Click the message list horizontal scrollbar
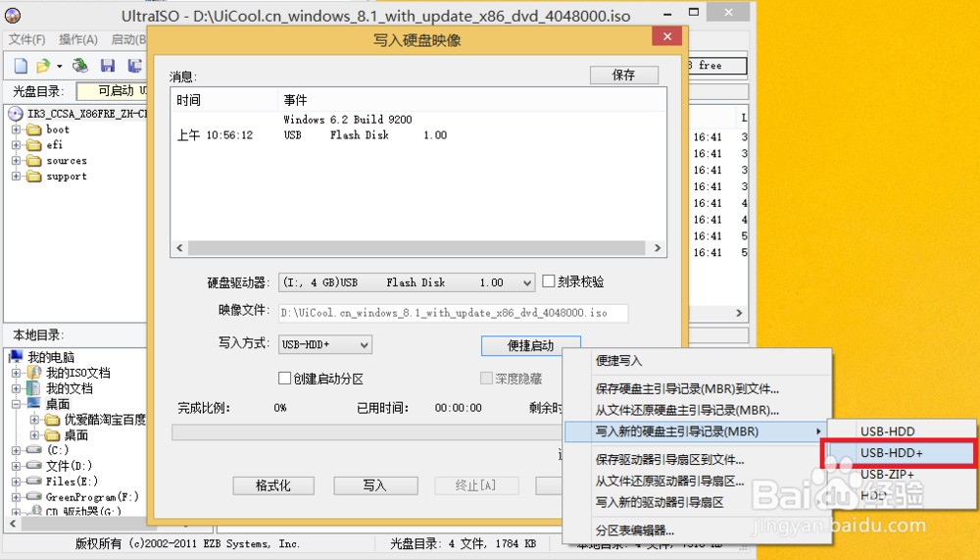980x560 pixels. 416,248
